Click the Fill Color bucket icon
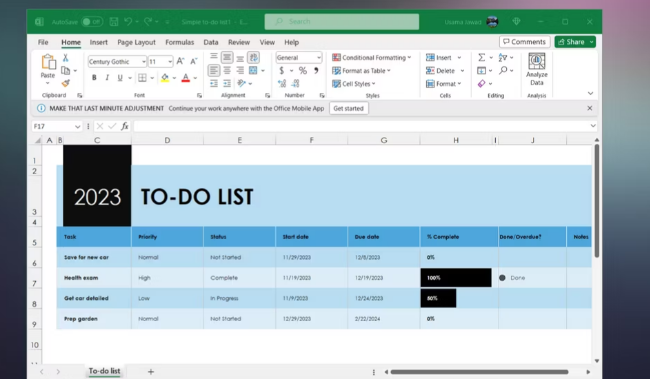Viewport: 650px width, 379px height. 165,78
